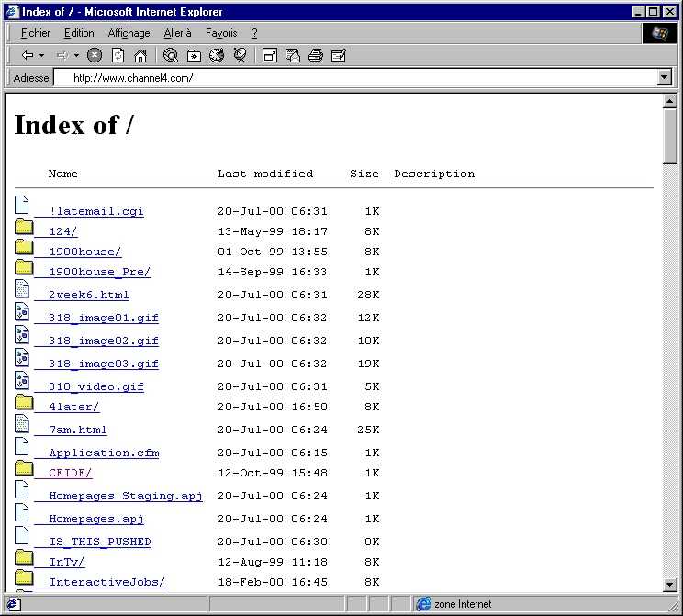Open the ? help menu
Image resolution: width=683 pixels, height=616 pixels.
[254, 33]
